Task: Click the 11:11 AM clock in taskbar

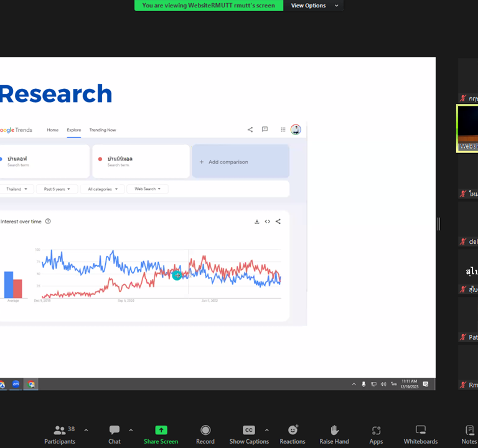Action: [x=410, y=384]
